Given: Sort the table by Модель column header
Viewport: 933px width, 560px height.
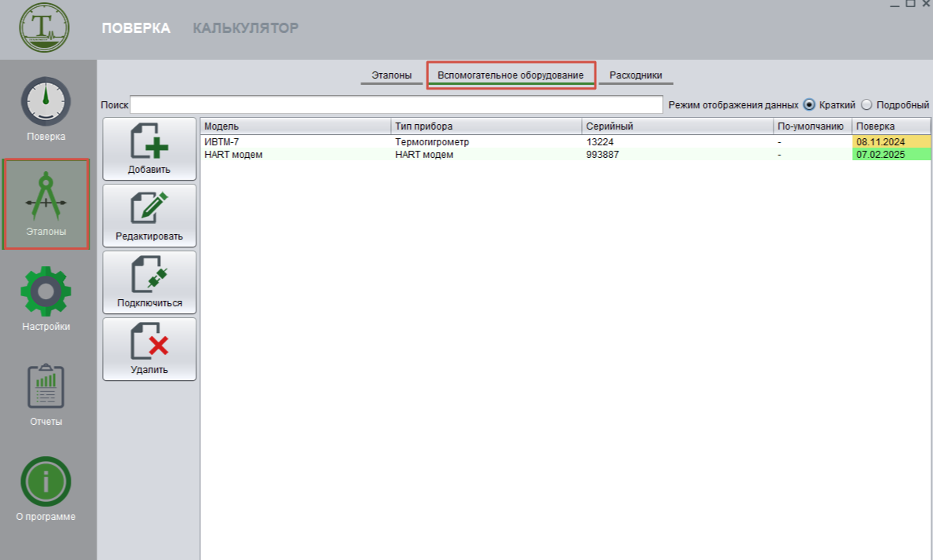Looking at the screenshot, I should point(295,126).
